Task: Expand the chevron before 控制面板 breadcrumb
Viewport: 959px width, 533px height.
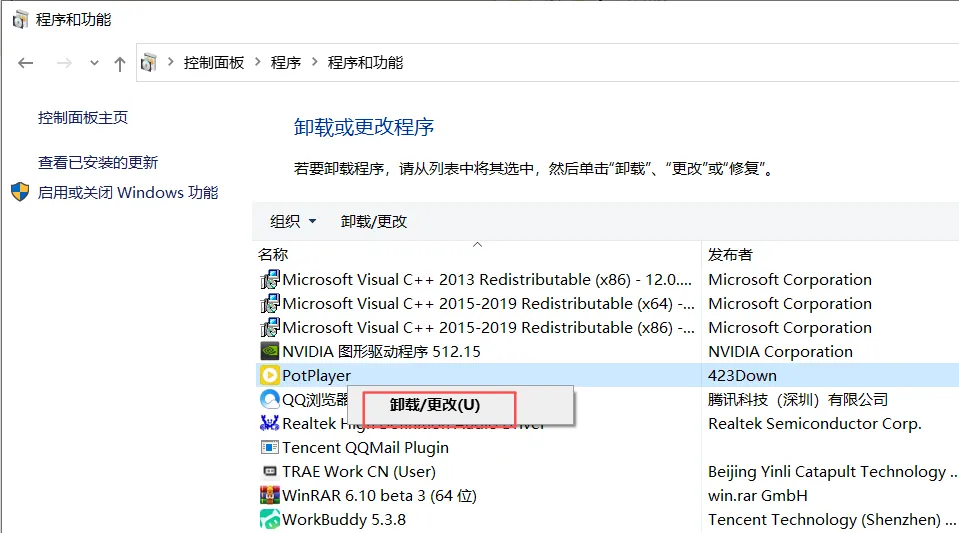Action: click(x=171, y=62)
